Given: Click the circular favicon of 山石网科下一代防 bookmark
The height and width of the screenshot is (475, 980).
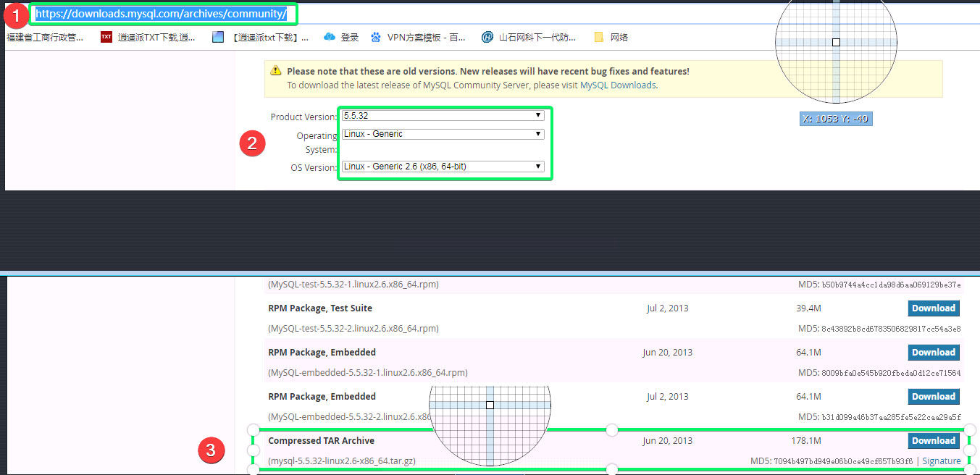Looking at the screenshot, I should [487, 37].
